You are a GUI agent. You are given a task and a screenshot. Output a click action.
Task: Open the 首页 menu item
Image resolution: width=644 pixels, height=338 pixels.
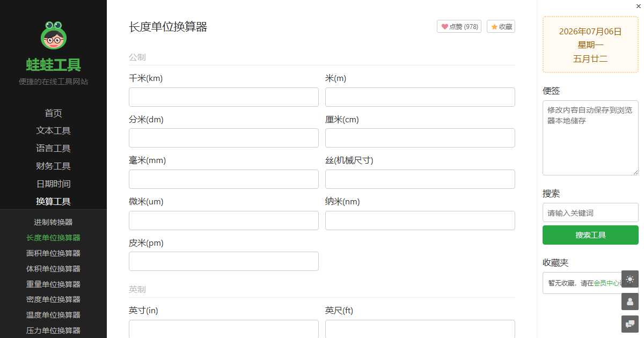coord(53,113)
